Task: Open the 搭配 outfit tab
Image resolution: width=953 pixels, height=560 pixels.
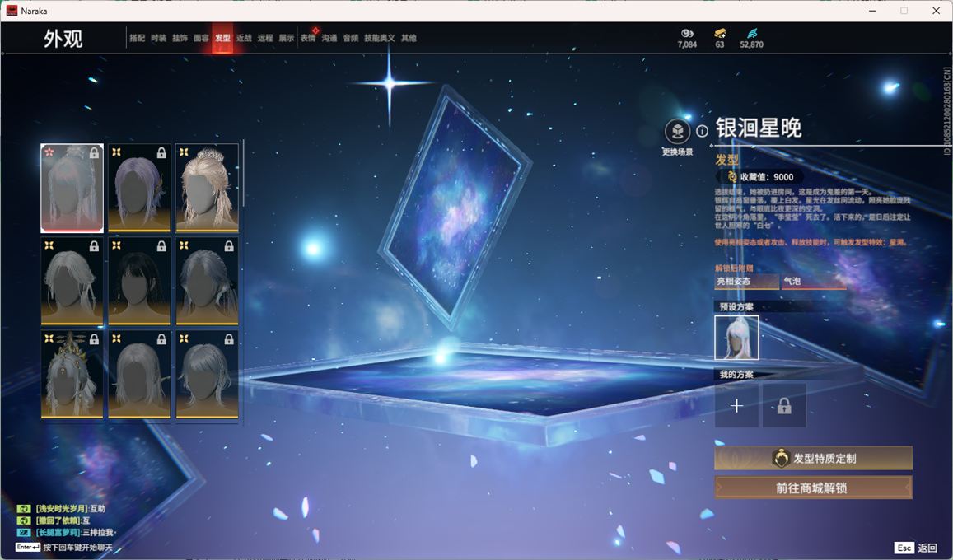Action: (x=137, y=38)
